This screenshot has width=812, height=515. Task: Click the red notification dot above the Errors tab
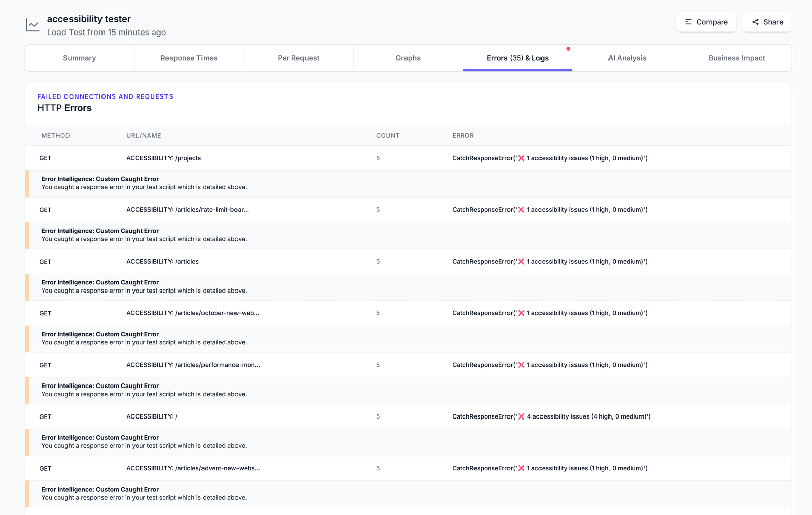point(568,50)
